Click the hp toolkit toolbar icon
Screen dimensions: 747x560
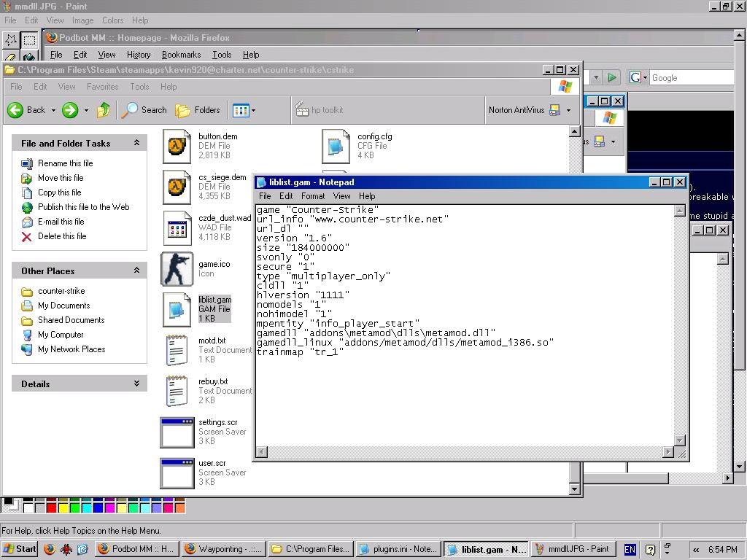(x=302, y=110)
